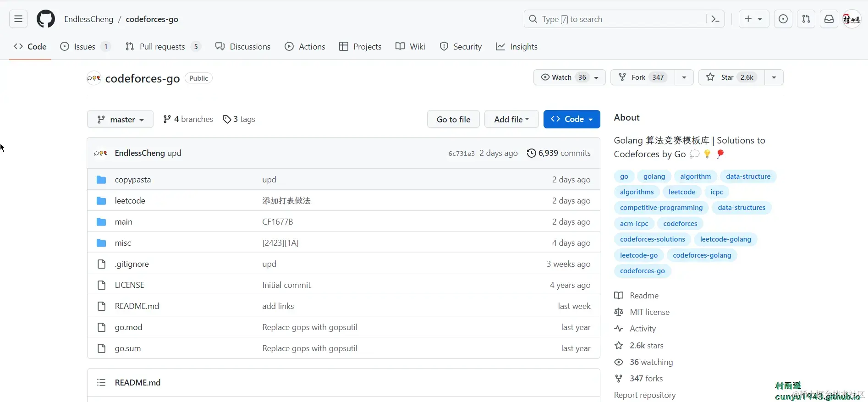Open the green Code clone dropdown
This screenshot has height=402, width=868.
pos(571,119)
